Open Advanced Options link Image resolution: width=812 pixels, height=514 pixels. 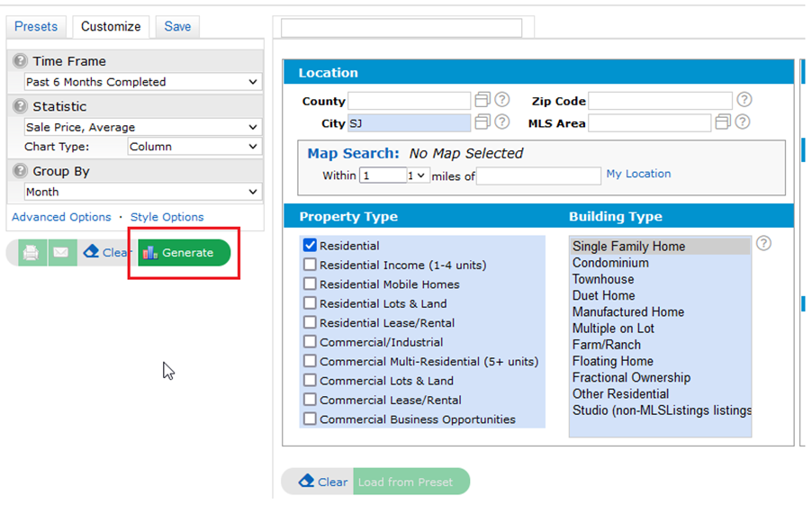pos(61,217)
